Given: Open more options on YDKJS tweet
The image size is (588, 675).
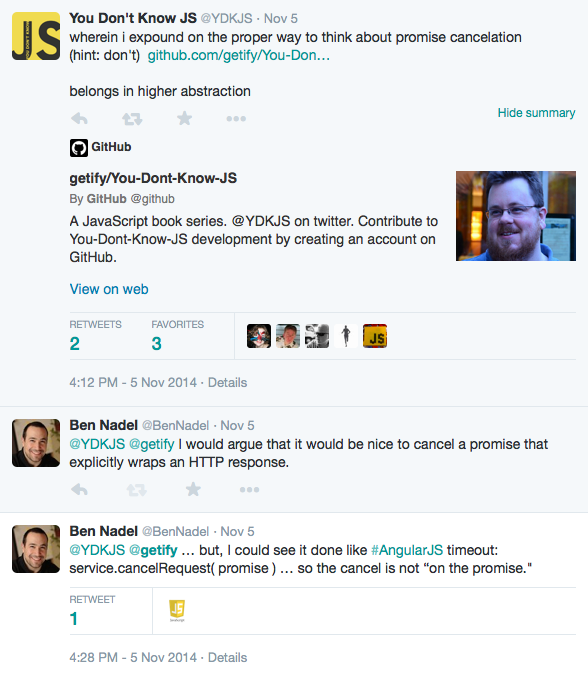Looking at the screenshot, I should [236, 119].
